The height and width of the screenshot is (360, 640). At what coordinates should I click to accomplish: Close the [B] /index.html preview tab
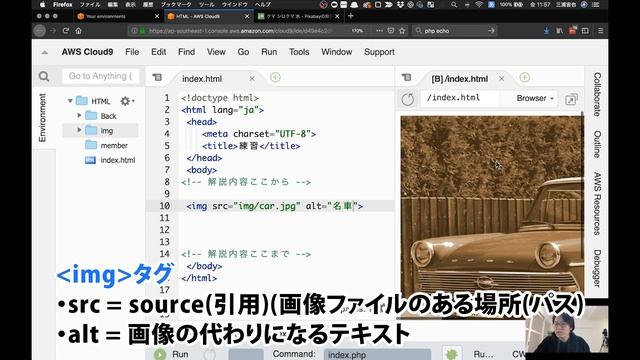pyautogui.click(x=502, y=78)
